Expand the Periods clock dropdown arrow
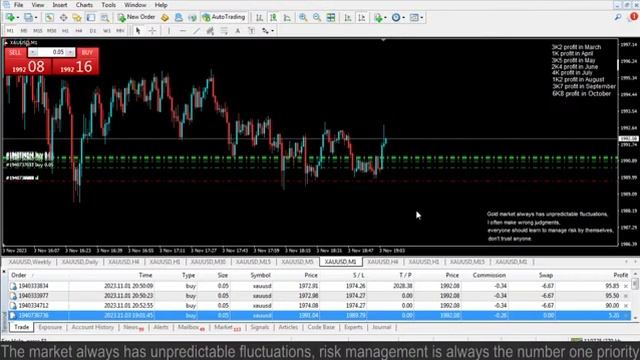 [x=403, y=18]
